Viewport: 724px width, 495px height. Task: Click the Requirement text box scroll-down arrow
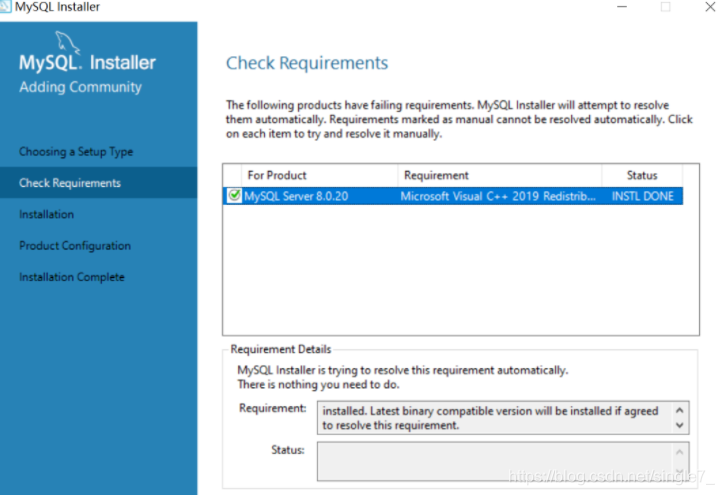(x=680, y=425)
